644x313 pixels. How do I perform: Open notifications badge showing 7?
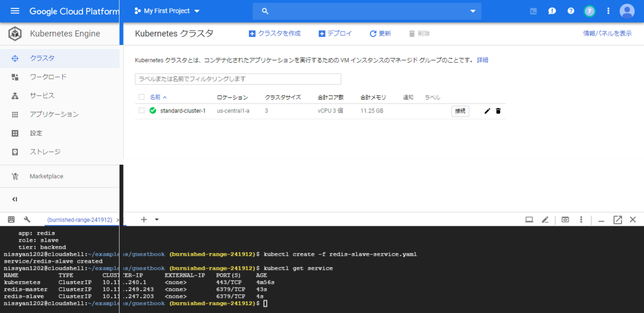(x=589, y=11)
